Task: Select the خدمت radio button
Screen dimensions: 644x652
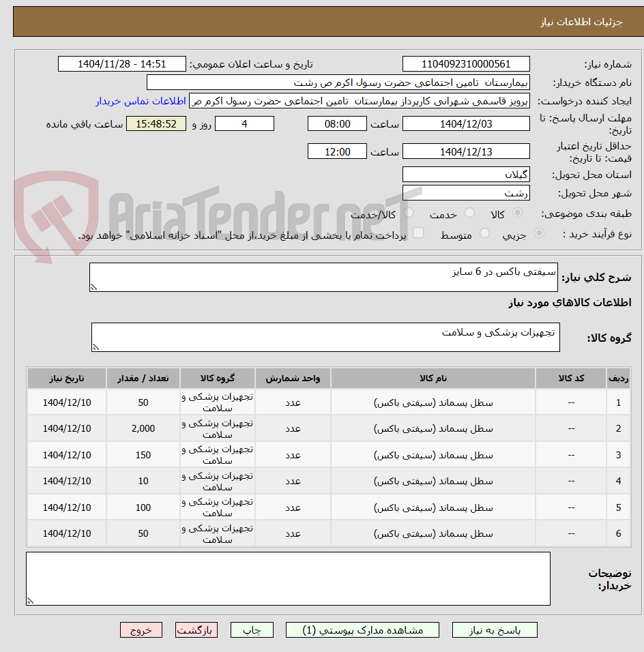Action: pos(469,213)
